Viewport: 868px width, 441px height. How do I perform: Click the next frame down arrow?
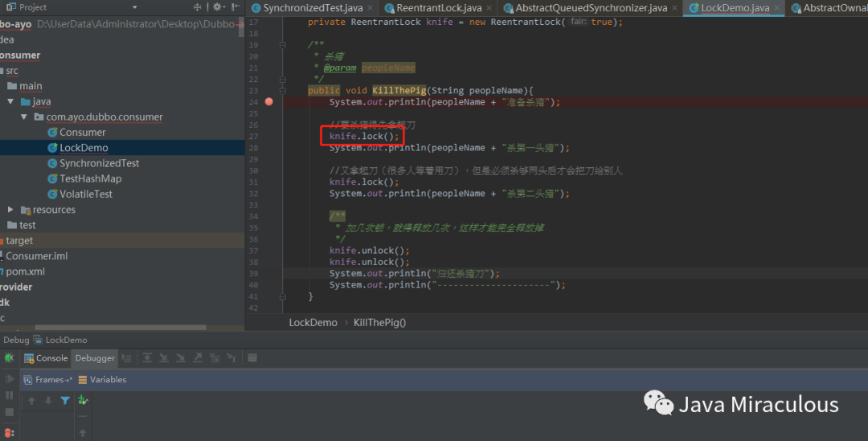pos(48,401)
